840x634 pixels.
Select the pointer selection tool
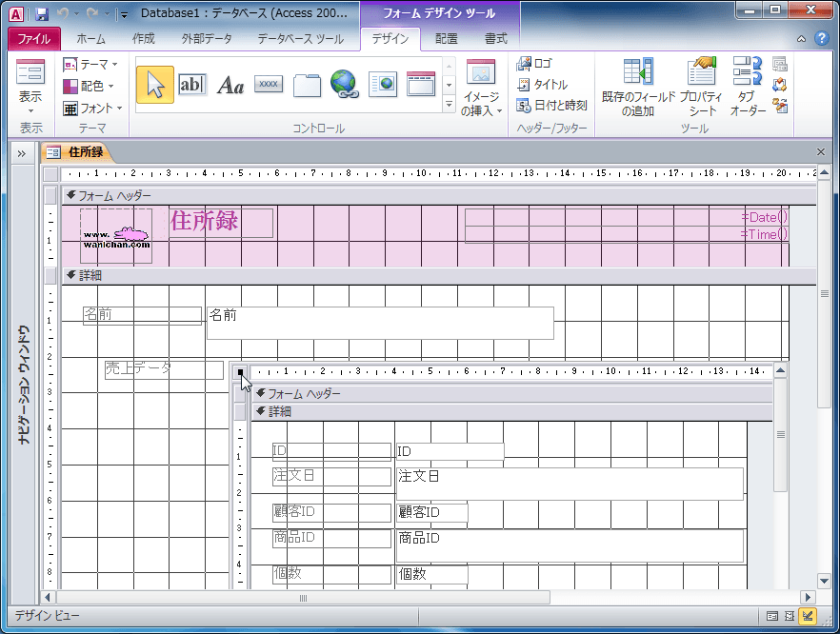(x=155, y=85)
